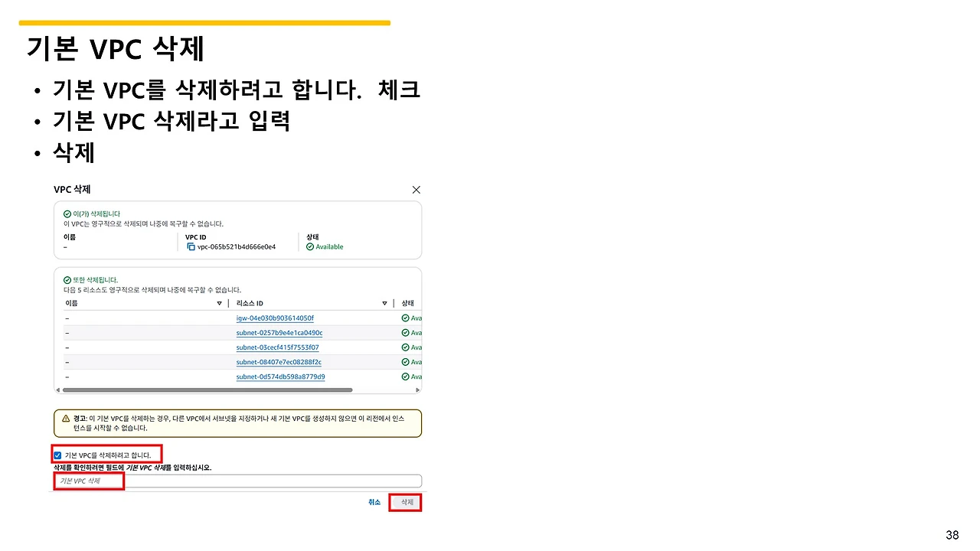Click the 기본 VPC 삭제 text input field
This screenshot has width=980, height=551.
237,481
